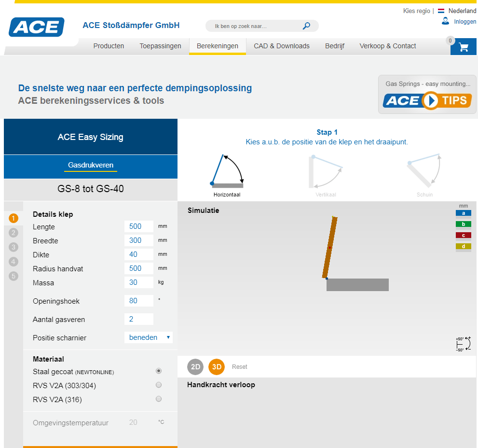The height and width of the screenshot is (448, 478).
Task: Select the Horizontaal flap position
Action: 227,175
